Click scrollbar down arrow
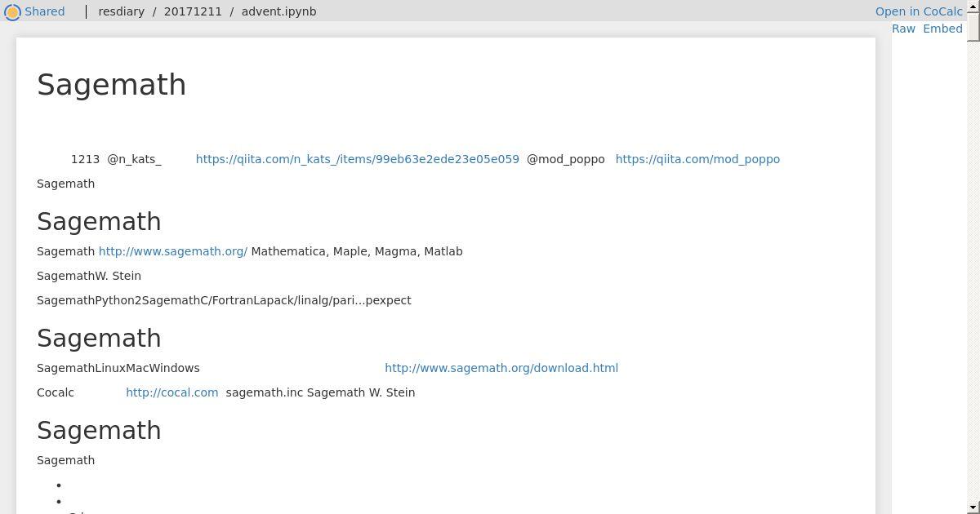 coord(973,507)
